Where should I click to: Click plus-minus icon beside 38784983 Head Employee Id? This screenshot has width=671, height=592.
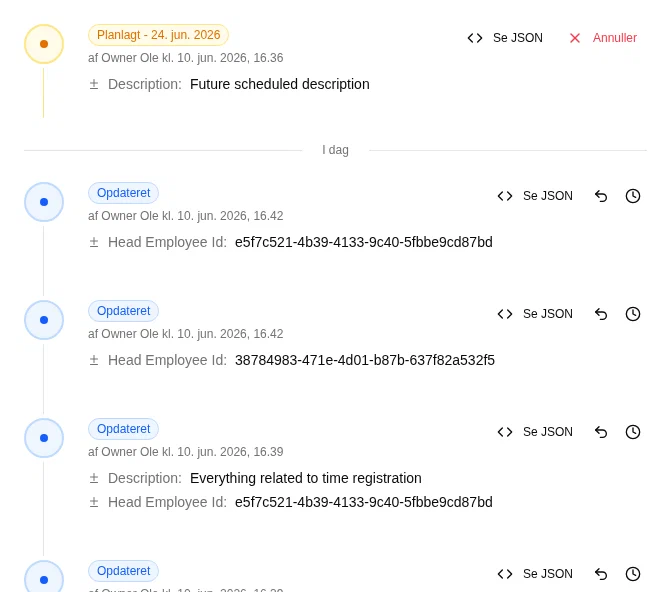point(94,360)
